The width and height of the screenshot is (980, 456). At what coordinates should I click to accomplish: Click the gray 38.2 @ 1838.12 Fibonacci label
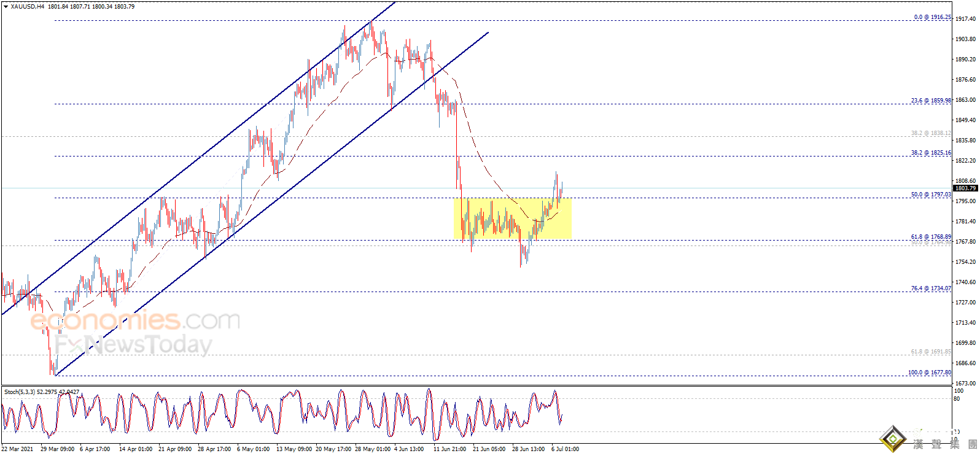coord(931,133)
